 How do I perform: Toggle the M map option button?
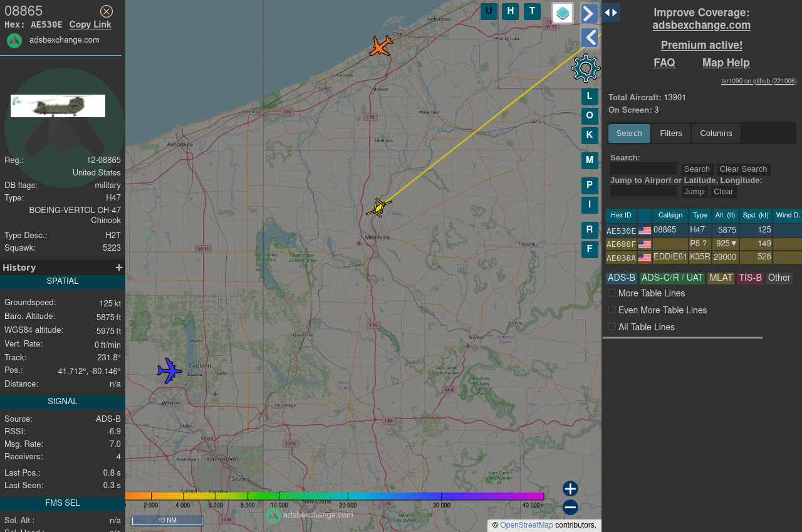590,160
